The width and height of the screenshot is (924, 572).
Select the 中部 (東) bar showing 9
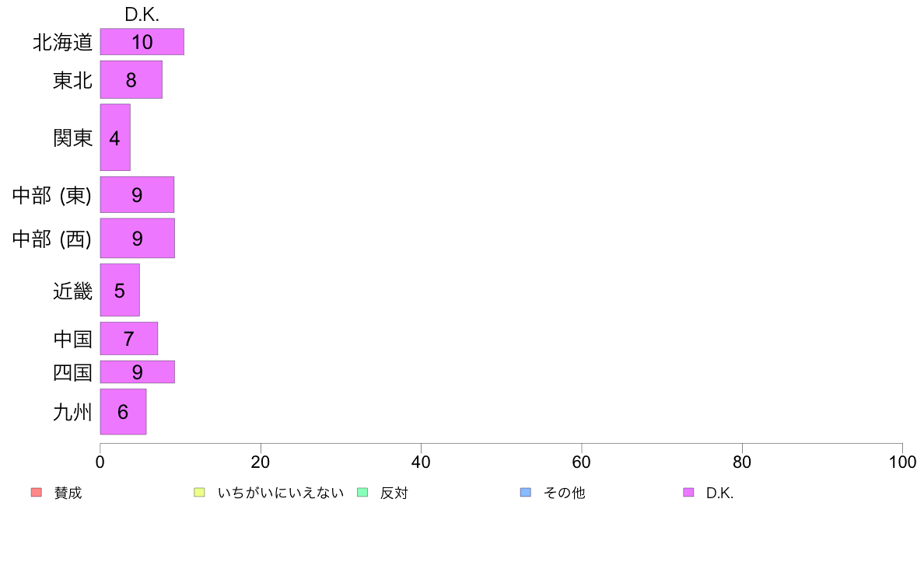click(137, 194)
